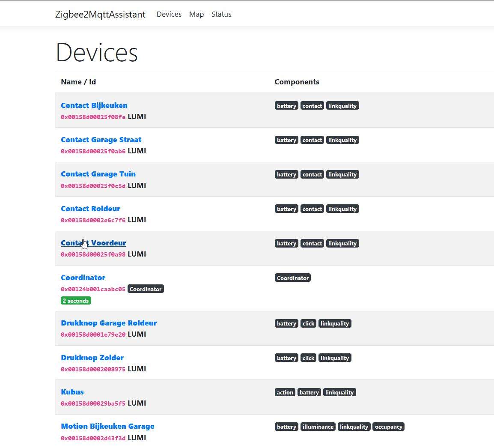This screenshot has height=448, width=494.
Task: Open the Contact Voordeur device
Action: 93,243
